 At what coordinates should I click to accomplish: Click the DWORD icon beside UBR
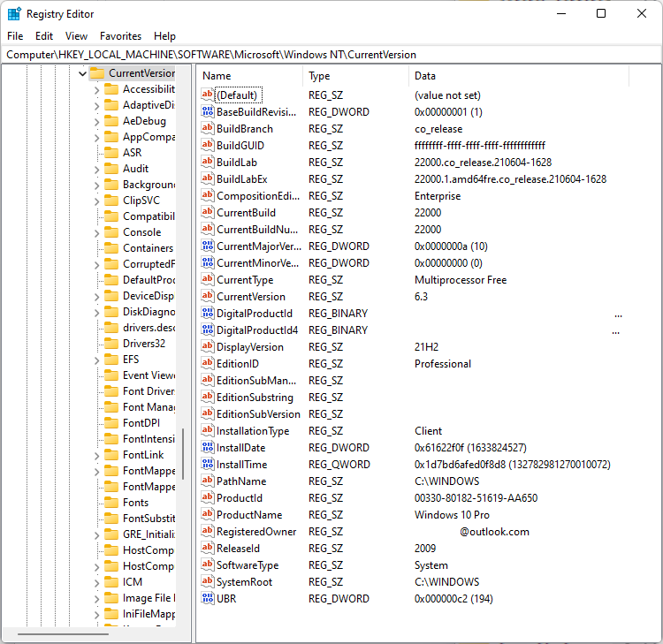(207, 598)
